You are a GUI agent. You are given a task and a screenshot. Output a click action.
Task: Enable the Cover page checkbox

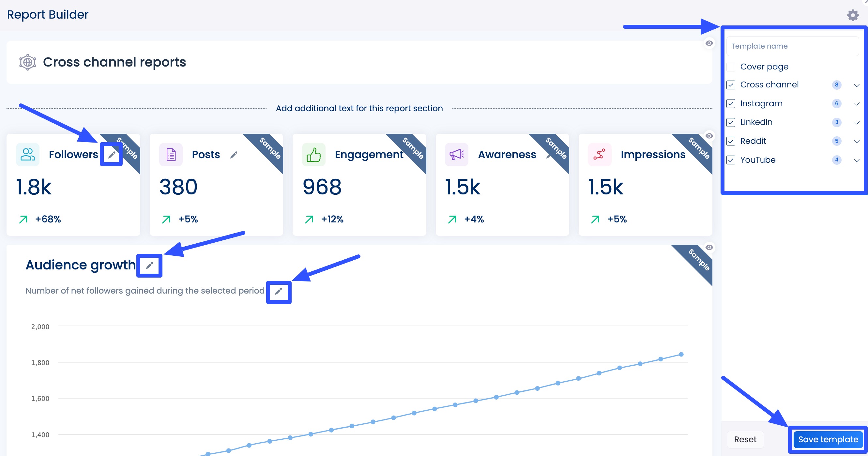click(731, 67)
